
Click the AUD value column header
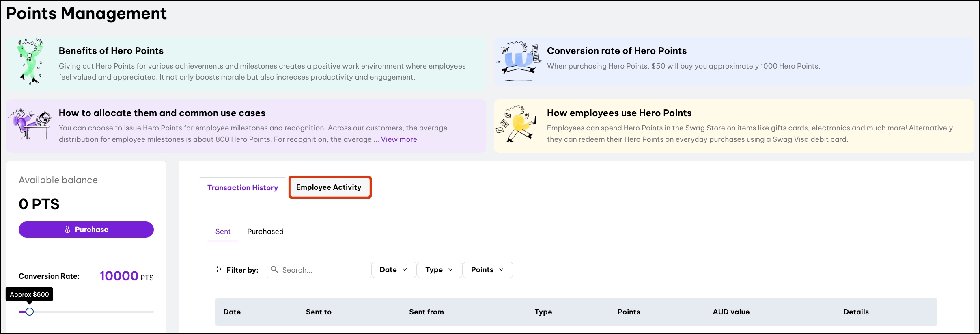pyautogui.click(x=731, y=312)
